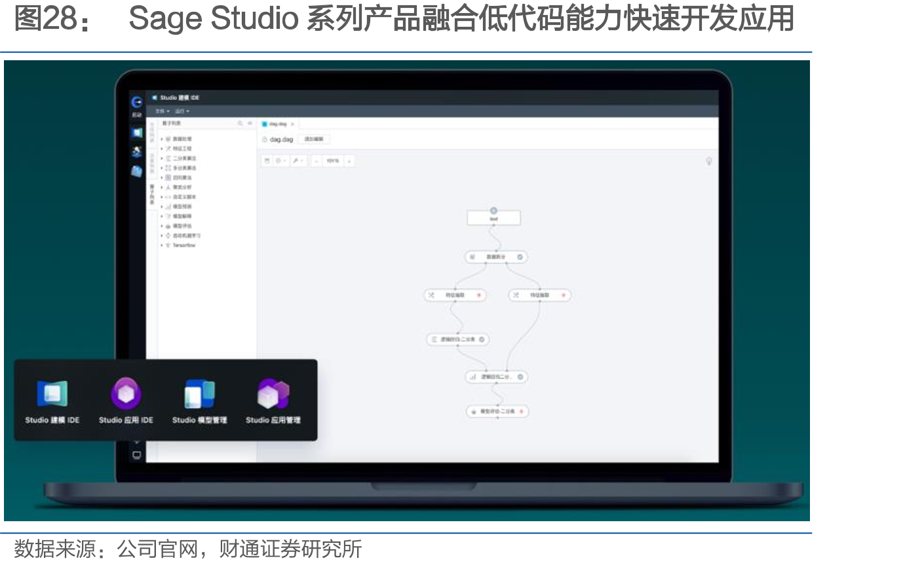Expand the 二分类算法 tree arrow
Viewport: 924px width, 569px height.
click(x=162, y=158)
